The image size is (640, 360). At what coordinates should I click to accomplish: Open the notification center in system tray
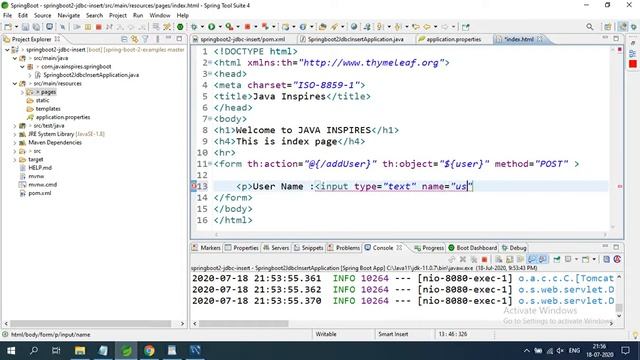[625, 351]
